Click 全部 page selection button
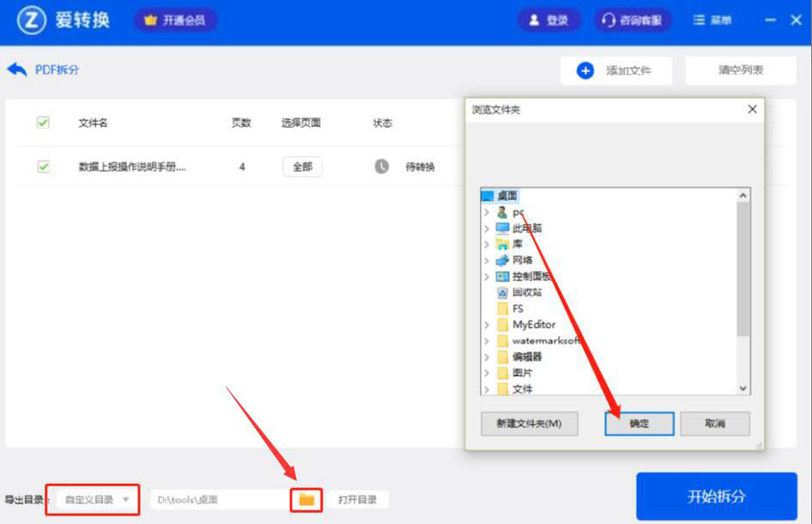This screenshot has height=524, width=812. click(302, 166)
